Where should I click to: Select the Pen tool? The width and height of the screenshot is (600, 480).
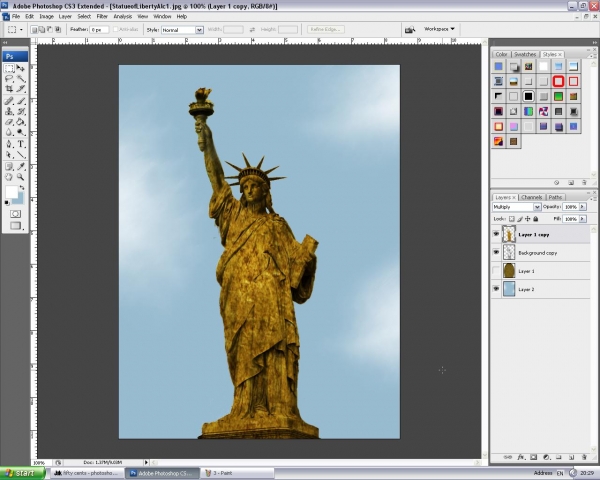pos(9,144)
